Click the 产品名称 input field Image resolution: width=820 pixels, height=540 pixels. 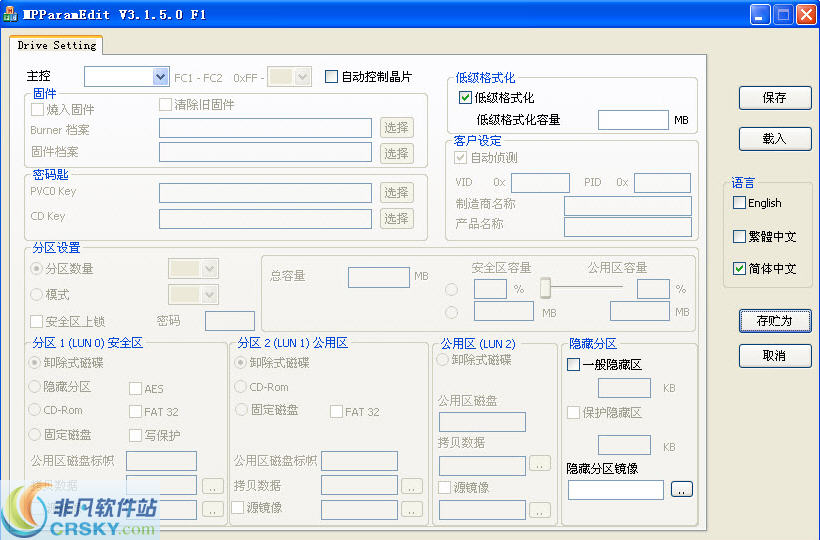click(x=628, y=226)
